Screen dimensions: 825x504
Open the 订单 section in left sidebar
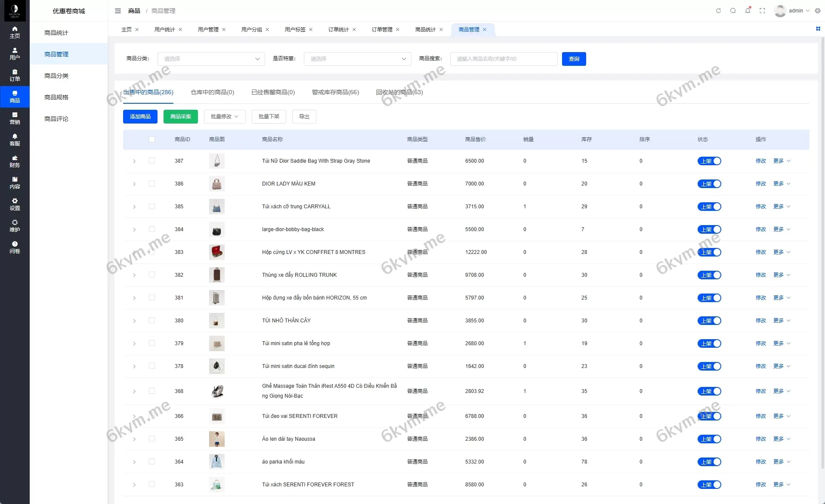15,75
